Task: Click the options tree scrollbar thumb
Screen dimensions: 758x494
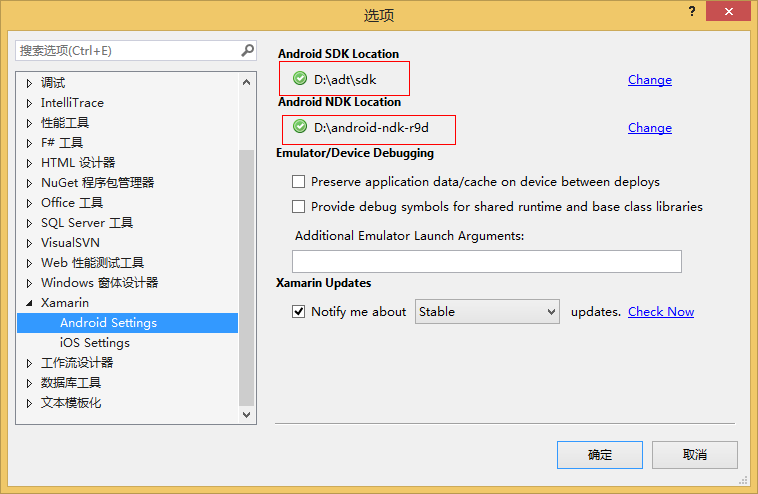Action: tap(247, 278)
